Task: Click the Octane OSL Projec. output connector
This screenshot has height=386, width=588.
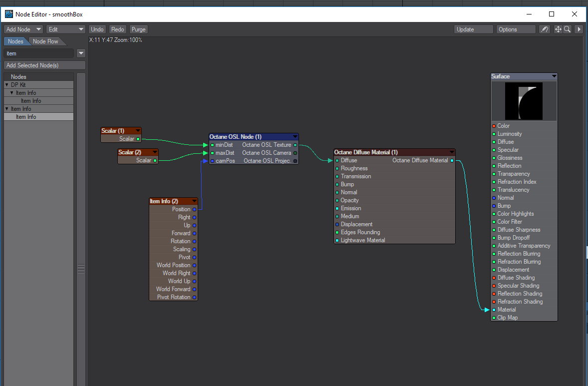Action: click(295, 161)
